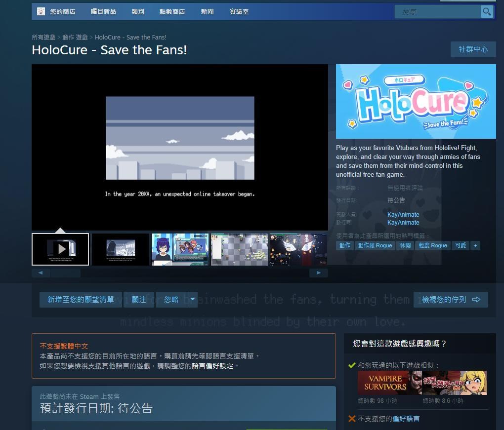Add HoloCure to your wishlist
The width and height of the screenshot is (504, 430).
[x=81, y=299]
